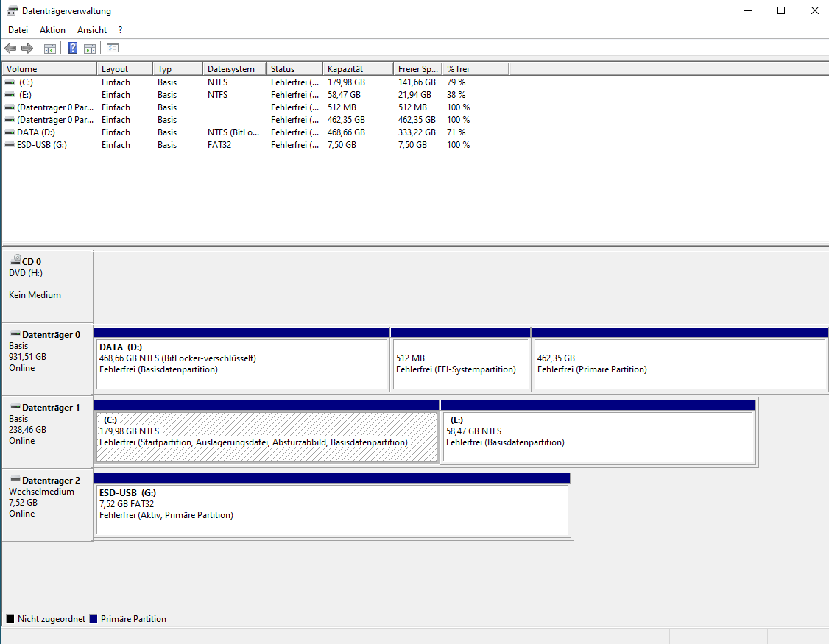Image resolution: width=829 pixels, height=644 pixels.
Task: Click the NTFS (BitLo... file system cell
Action: coord(233,132)
